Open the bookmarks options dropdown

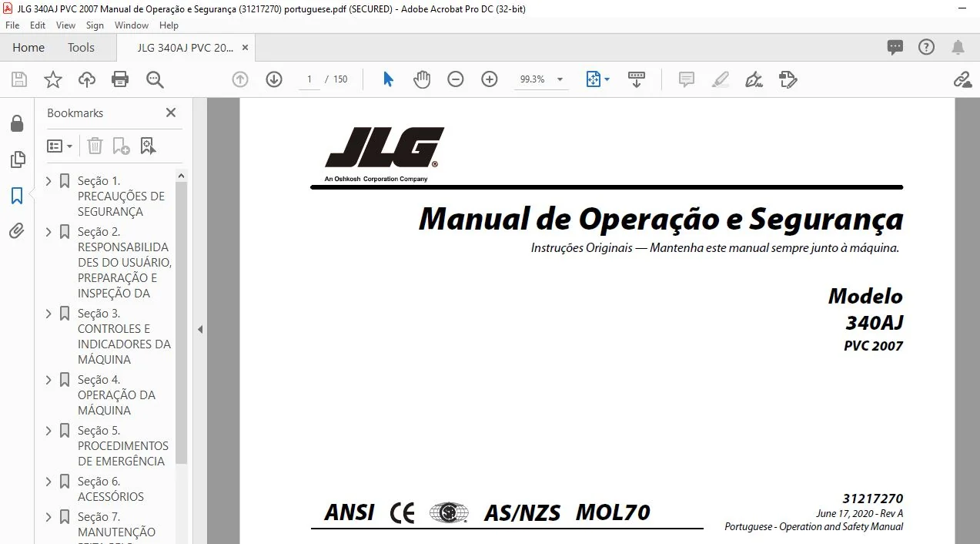pos(60,146)
